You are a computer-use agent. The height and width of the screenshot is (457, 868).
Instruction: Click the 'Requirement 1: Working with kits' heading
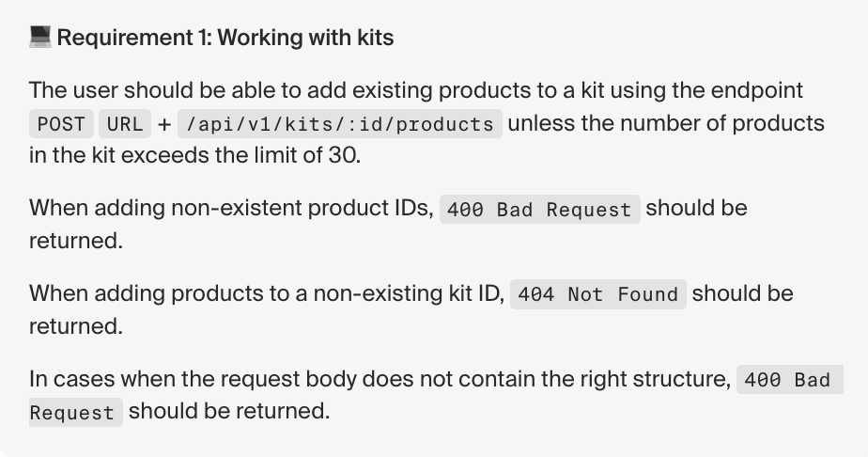click(x=225, y=38)
